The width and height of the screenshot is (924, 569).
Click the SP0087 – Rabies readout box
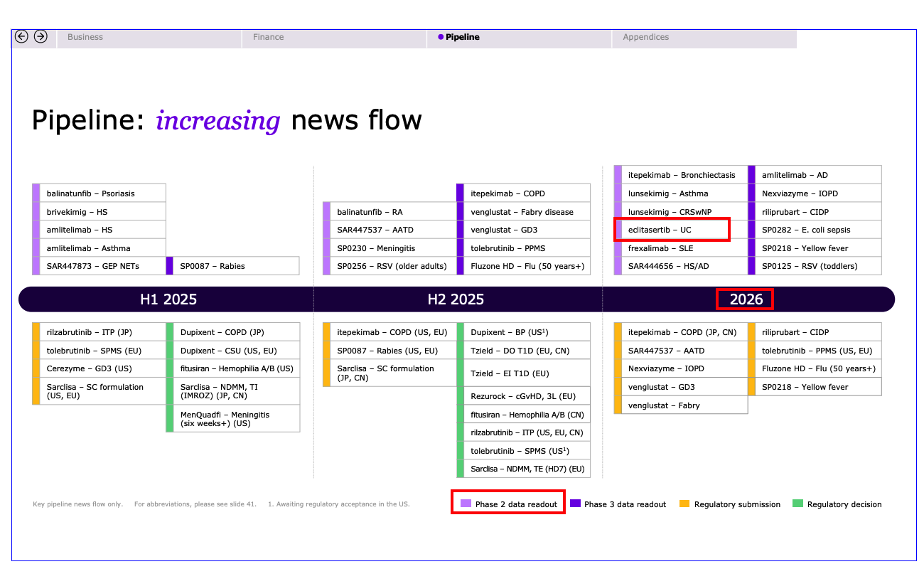pyautogui.click(x=233, y=266)
